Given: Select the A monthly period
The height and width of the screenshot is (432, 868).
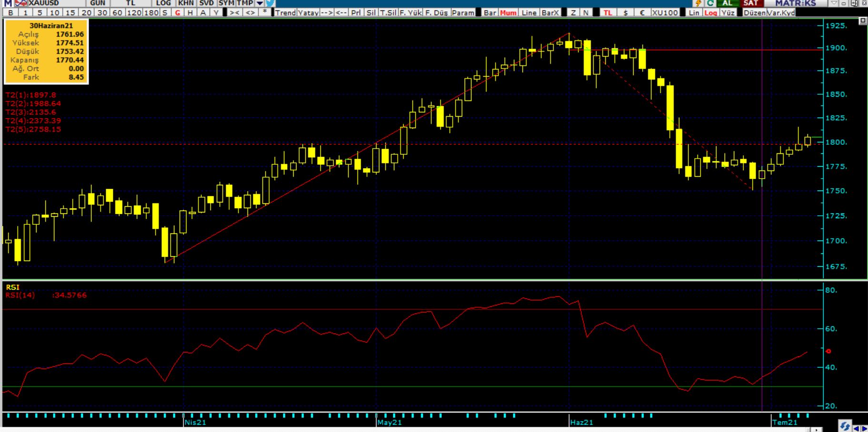Looking at the screenshot, I should (203, 13).
